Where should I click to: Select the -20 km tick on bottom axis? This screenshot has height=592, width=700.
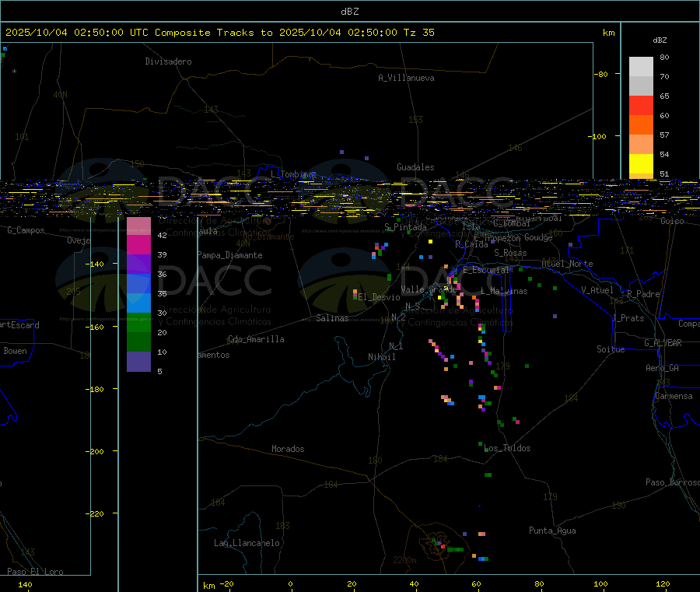227,584
